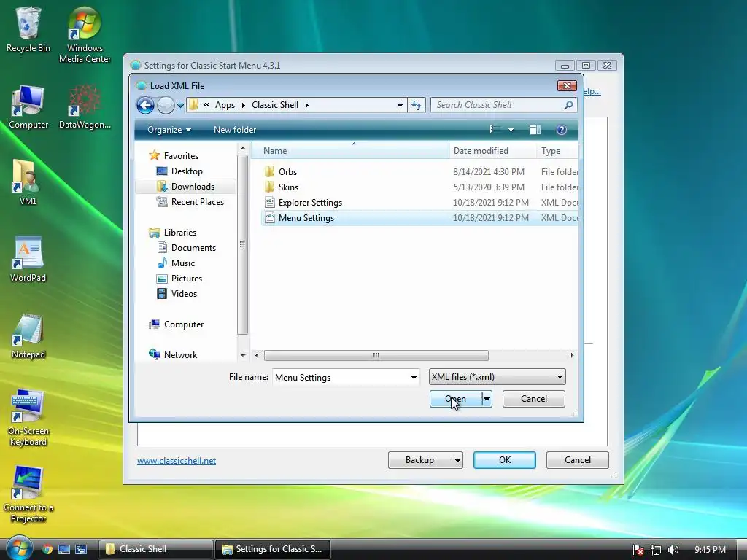Launch Chrome from the quick launch bar
This screenshot has width=747, height=560.
tap(47, 549)
